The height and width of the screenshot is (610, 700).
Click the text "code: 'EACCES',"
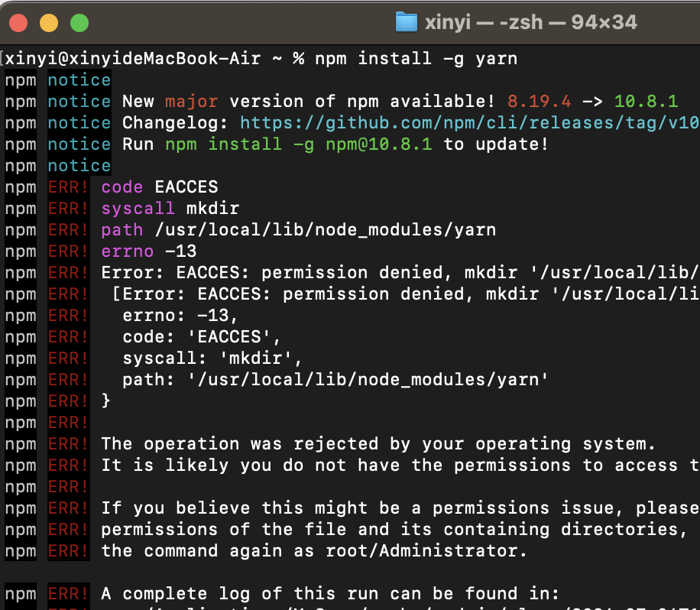(x=201, y=337)
